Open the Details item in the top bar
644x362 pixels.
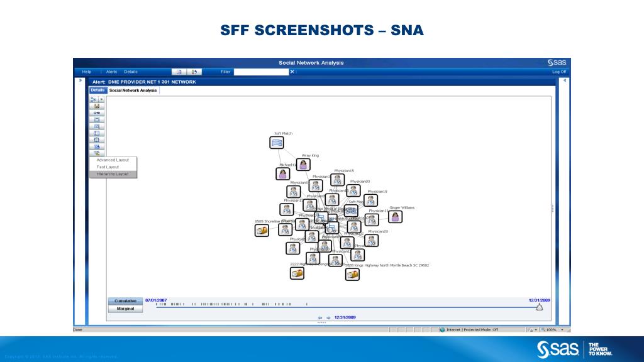pyautogui.click(x=131, y=72)
